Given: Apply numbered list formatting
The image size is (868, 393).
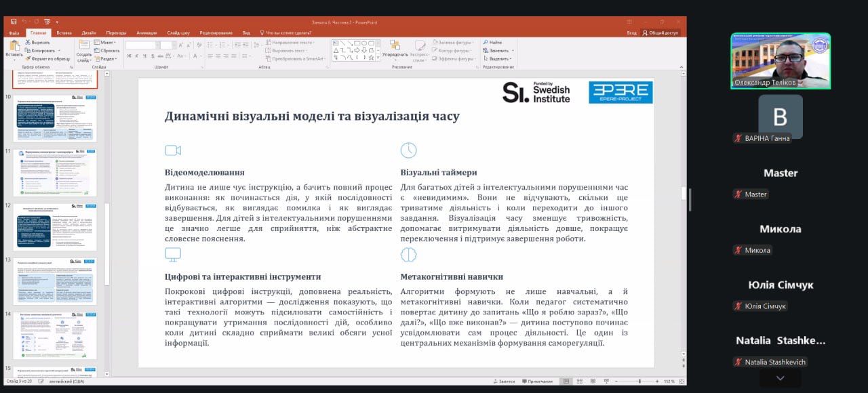Looking at the screenshot, I should pos(221,45).
